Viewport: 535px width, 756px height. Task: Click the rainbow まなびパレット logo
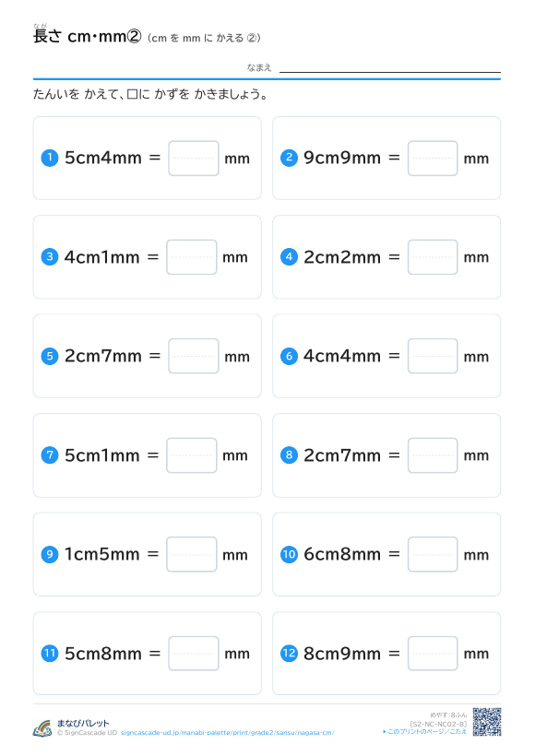[42, 728]
